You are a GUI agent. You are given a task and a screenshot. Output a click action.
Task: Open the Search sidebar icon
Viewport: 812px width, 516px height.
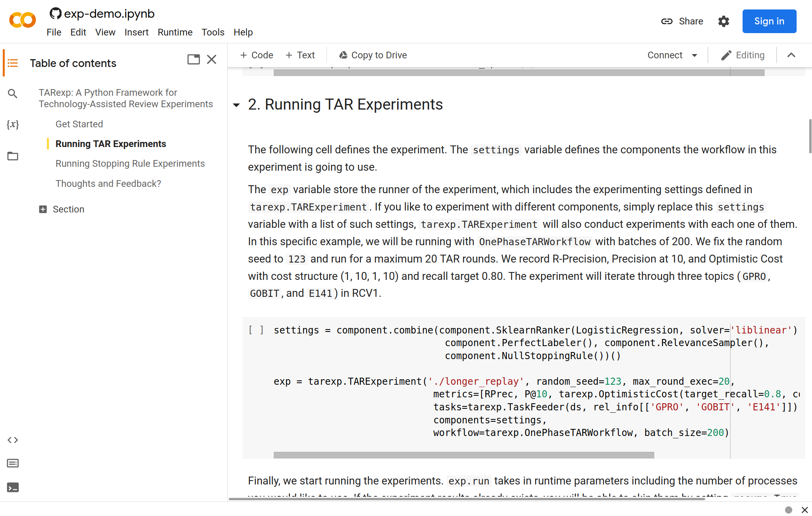click(13, 93)
